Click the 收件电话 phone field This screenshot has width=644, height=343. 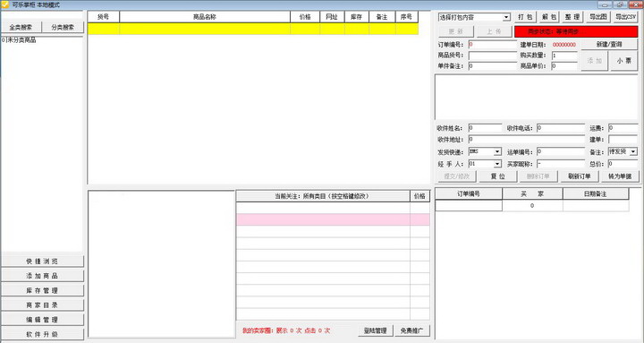coord(561,128)
